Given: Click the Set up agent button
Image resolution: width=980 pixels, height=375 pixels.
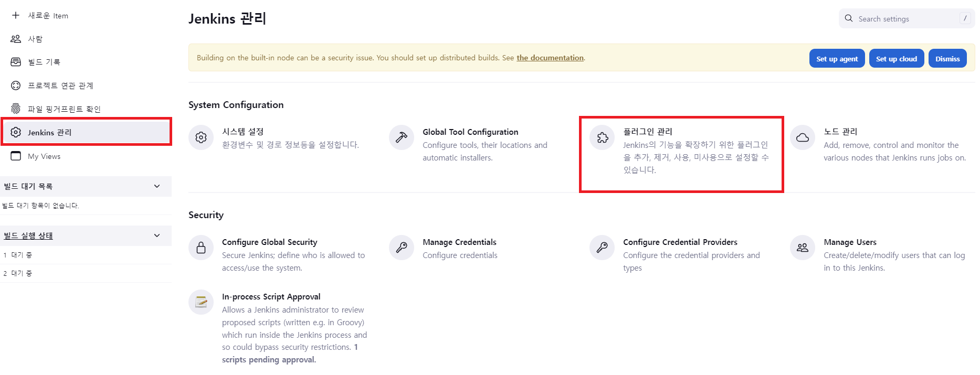Looking at the screenshot, I should [837, 59].
